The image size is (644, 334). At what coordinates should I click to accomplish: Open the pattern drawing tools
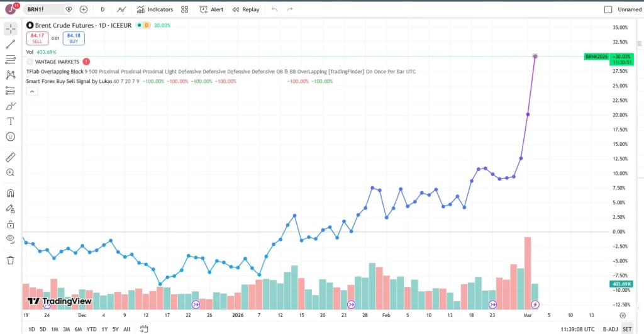[11, 75]
